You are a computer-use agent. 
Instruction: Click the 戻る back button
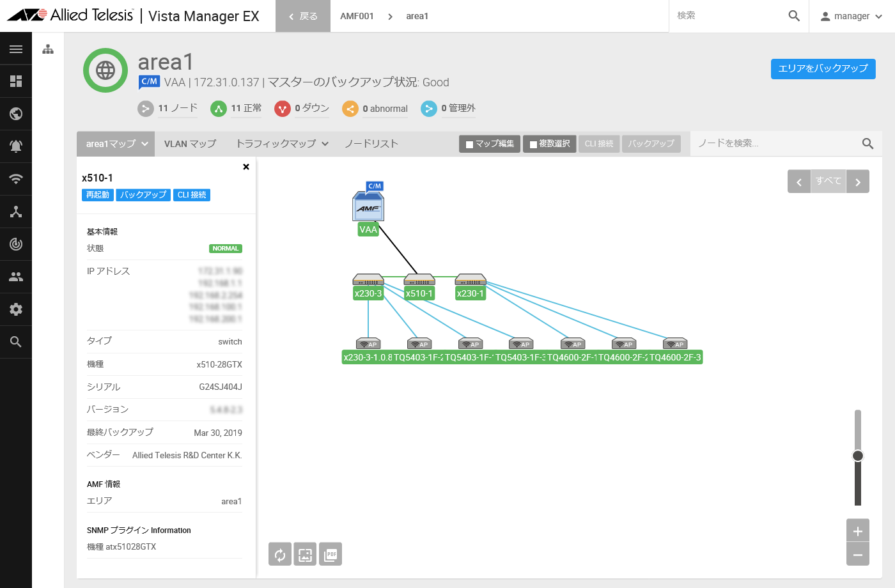tap(303, 16)
